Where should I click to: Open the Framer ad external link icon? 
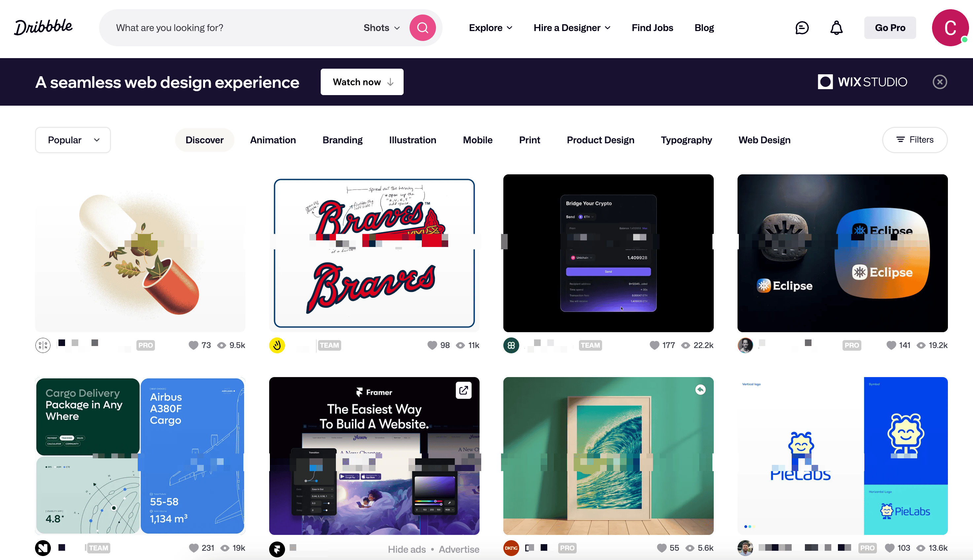[463, 390]
